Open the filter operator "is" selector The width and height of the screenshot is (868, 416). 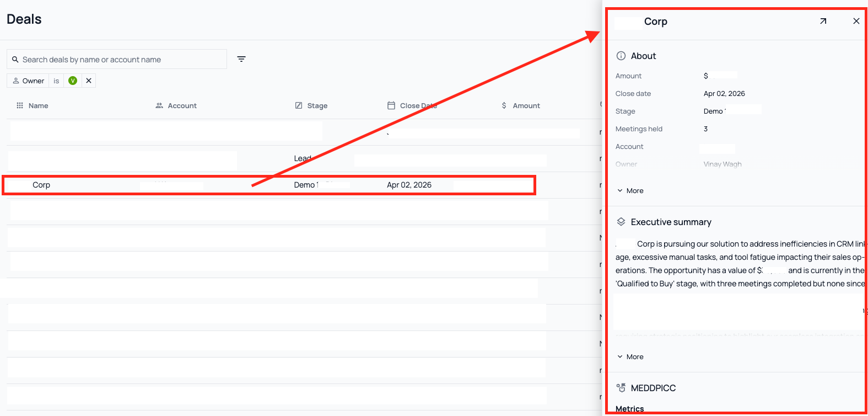tap(56, 81)
